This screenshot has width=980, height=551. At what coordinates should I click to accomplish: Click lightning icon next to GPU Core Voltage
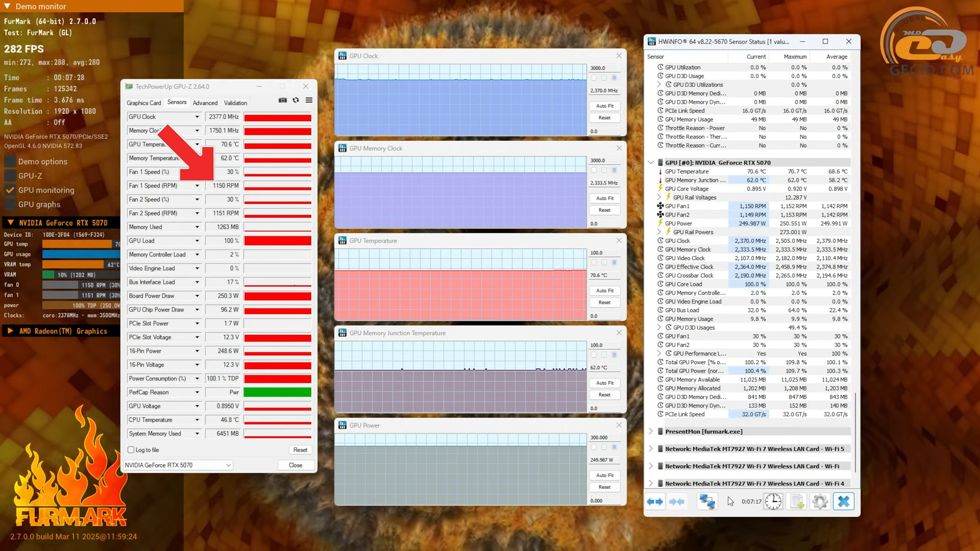pos(660,189)
